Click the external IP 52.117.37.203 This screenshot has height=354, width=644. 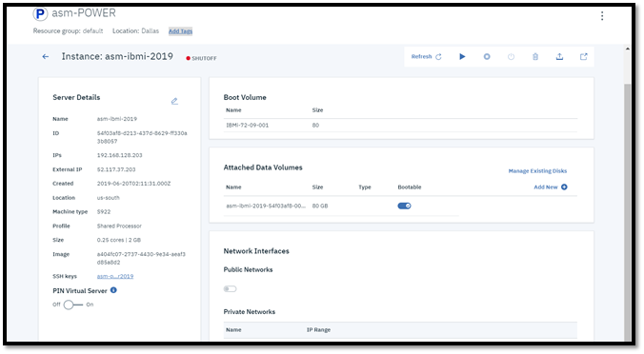(116, 169)
